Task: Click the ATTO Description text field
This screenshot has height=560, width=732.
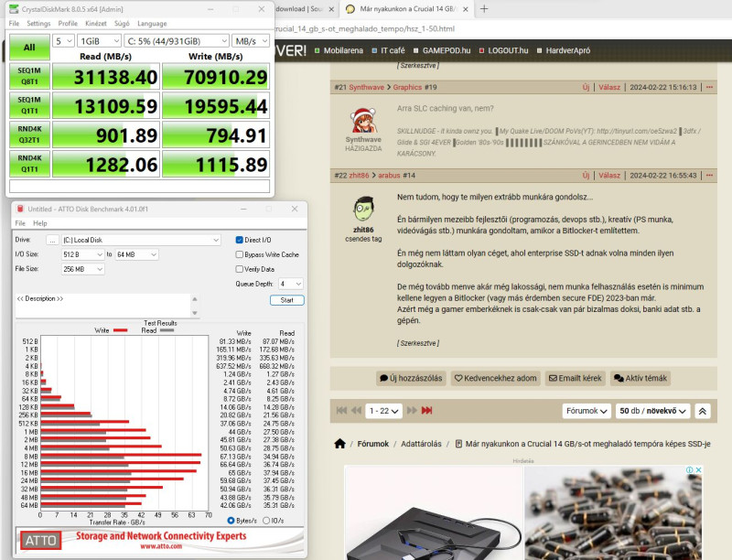Action: tap(102, 306)
